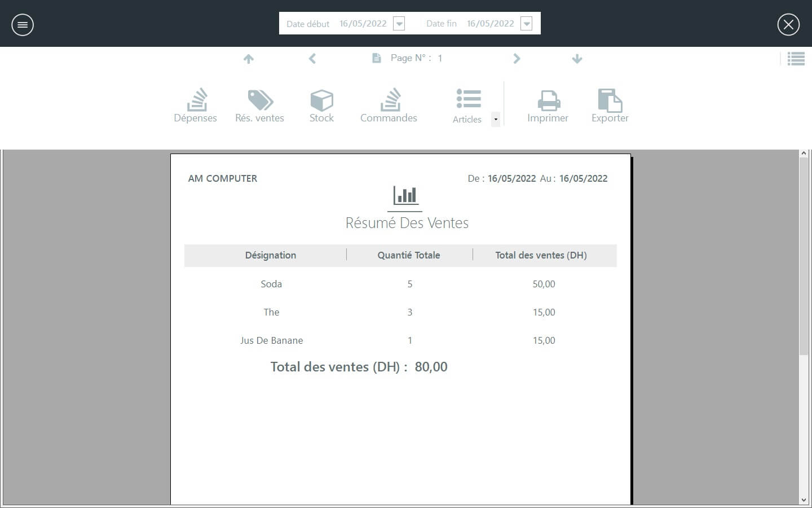
Task: Expand the Date fin calendar dropdown
Action: [x=526, y=24]
